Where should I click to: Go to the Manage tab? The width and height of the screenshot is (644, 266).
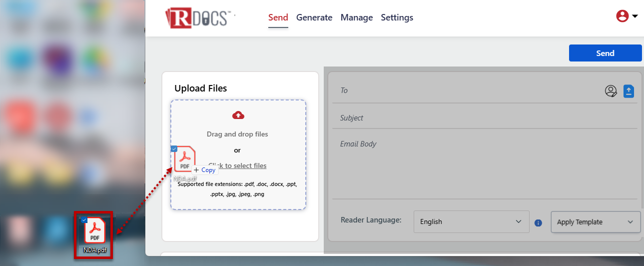(356, 17)
